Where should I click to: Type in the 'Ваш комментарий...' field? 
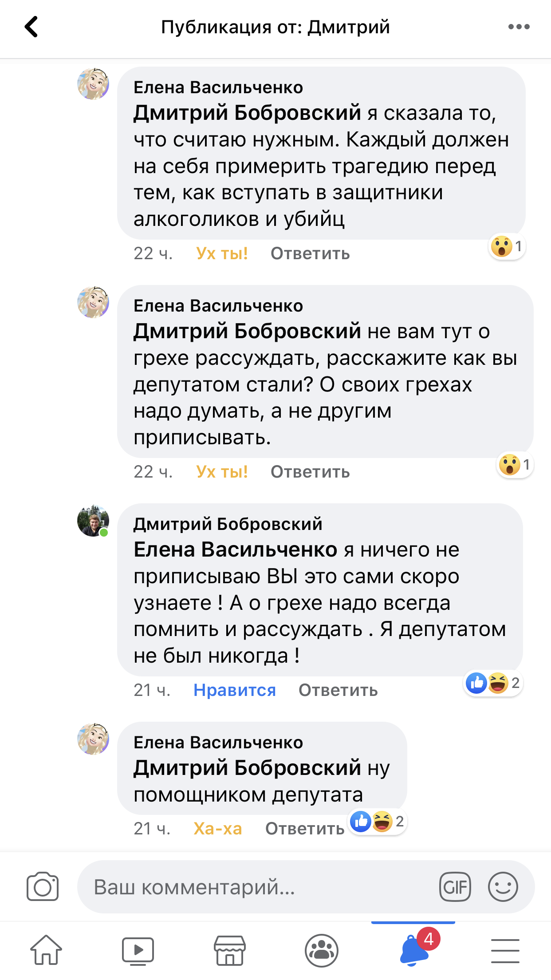click(x=257, y=887)
